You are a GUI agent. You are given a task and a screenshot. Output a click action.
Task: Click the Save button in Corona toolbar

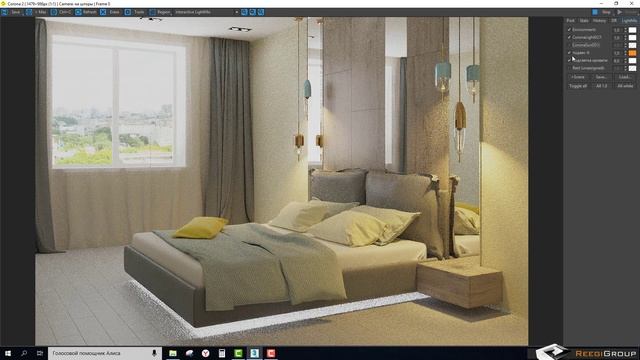point(12,12)
